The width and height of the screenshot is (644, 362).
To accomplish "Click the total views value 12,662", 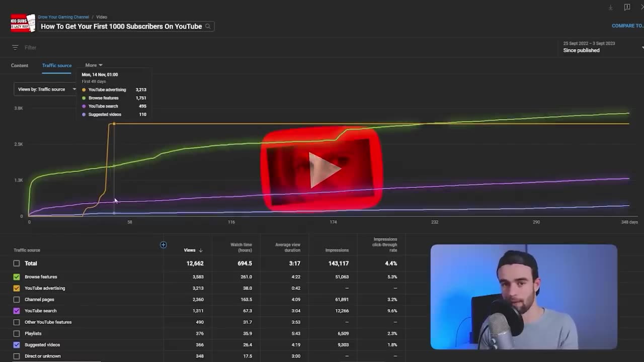I will [195, 263].
